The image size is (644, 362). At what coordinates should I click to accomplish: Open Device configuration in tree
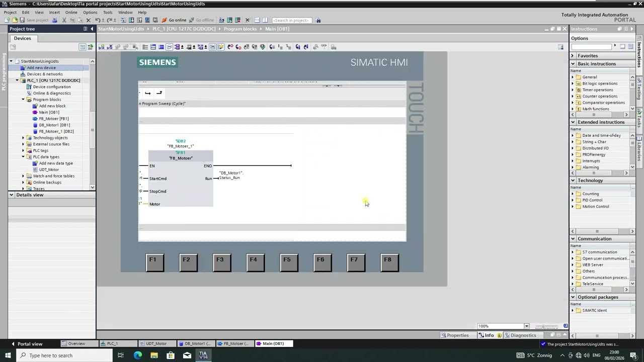51,86
